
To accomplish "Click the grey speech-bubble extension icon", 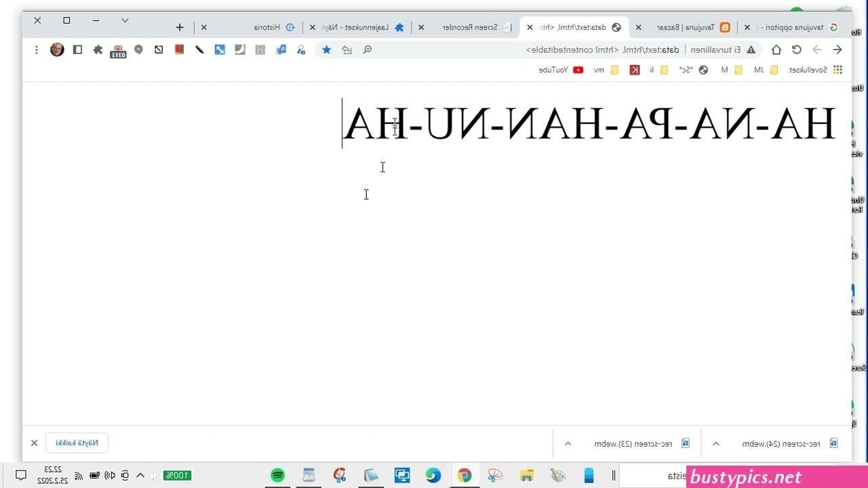I will [x=138, y=49].
